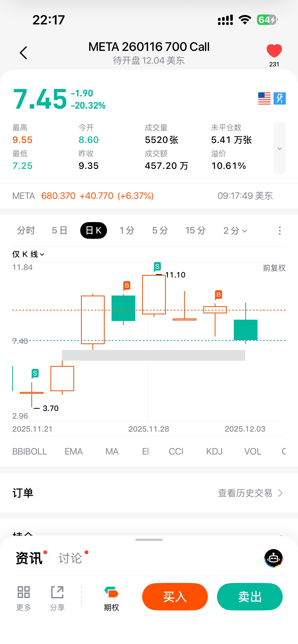Select the KDJ indicator
Screen dimensions: 298x644
coord(214,451)
